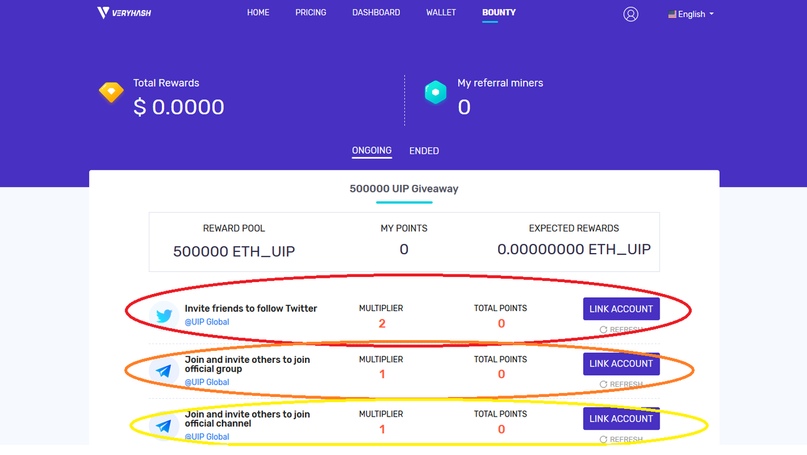Open the English language dropdown
The height and width of the screenshot is (455, 807).
point(691,14)
